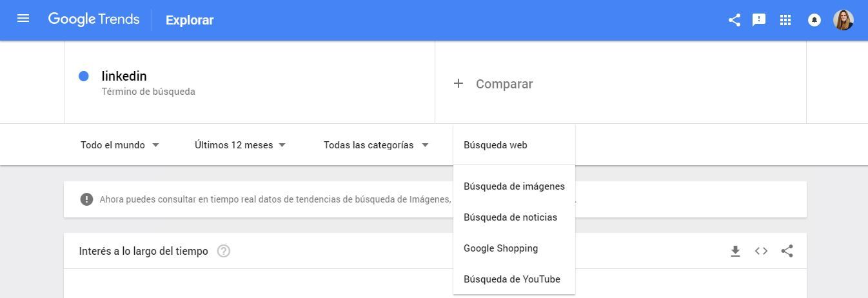Open the send feedback icon
The width and height of the screenshot is (868, 298).
tap(759, 20)
